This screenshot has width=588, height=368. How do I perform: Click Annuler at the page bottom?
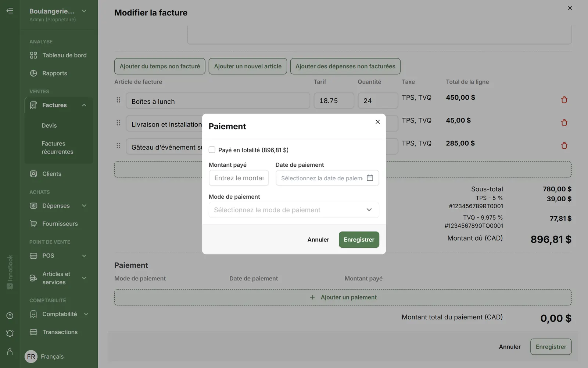(510, 347)
